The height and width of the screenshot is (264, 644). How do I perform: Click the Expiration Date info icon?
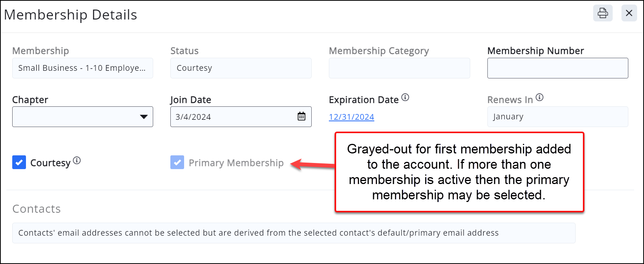(405, 98)
